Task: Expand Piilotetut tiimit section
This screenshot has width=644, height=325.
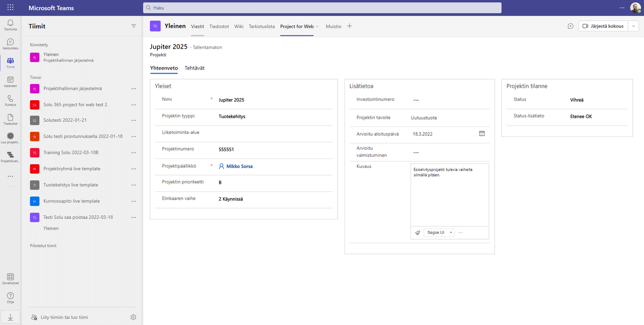Action: (x=43, y=246)
